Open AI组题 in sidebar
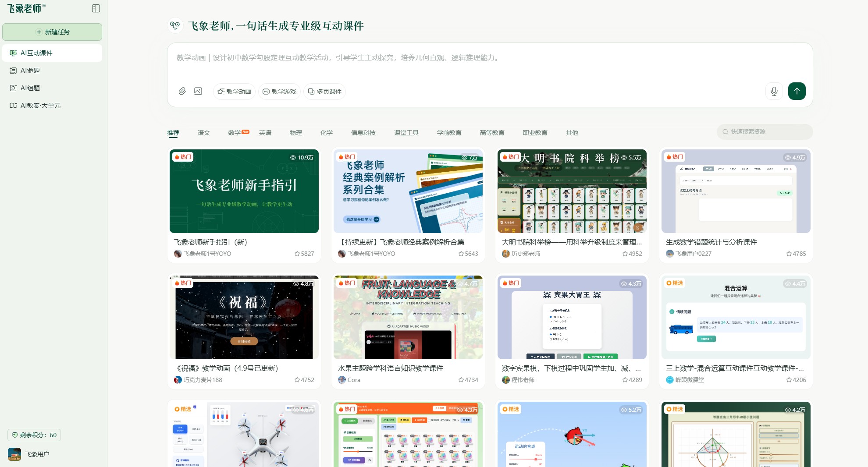 pos(52,88)
